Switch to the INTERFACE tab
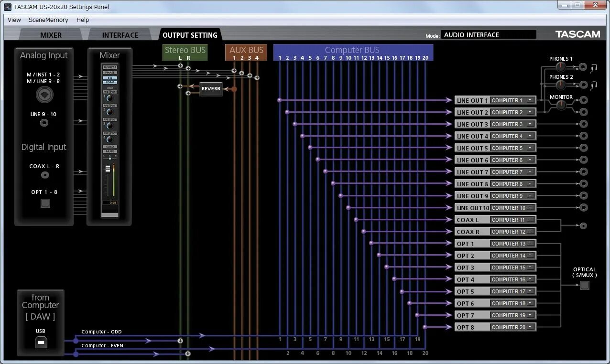Viewport: 610px width, 364px height. pos(120,35)
